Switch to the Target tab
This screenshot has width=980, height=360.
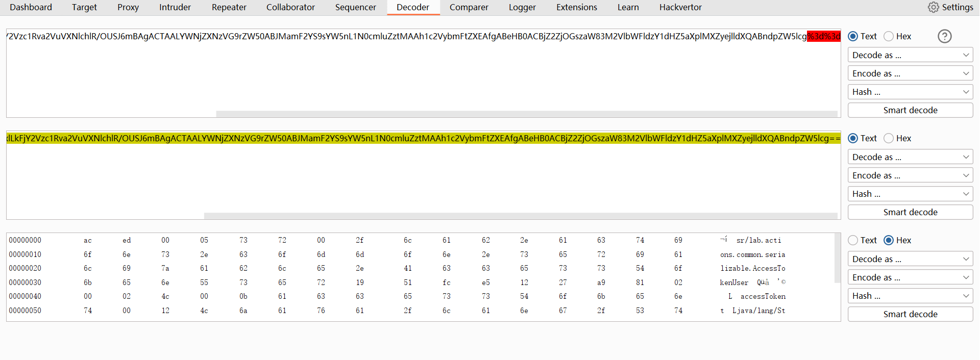pyautogui.click(x=84, y=7)
